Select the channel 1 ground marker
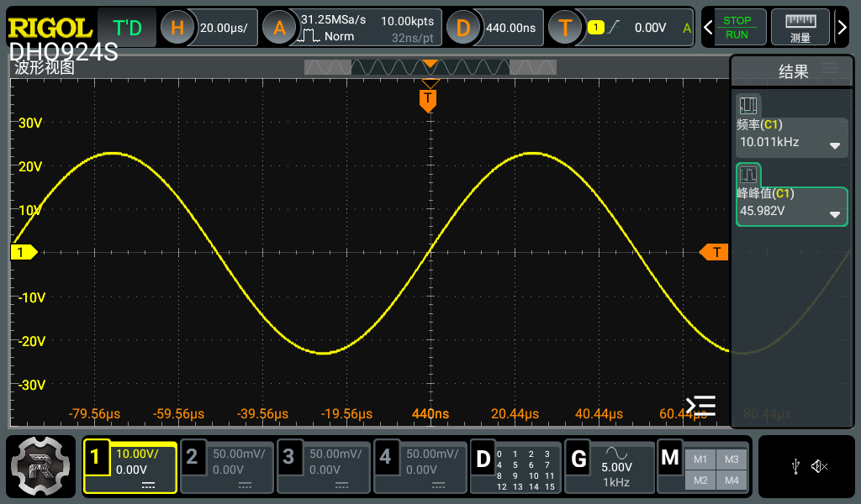861x504 pixels. 24,252
